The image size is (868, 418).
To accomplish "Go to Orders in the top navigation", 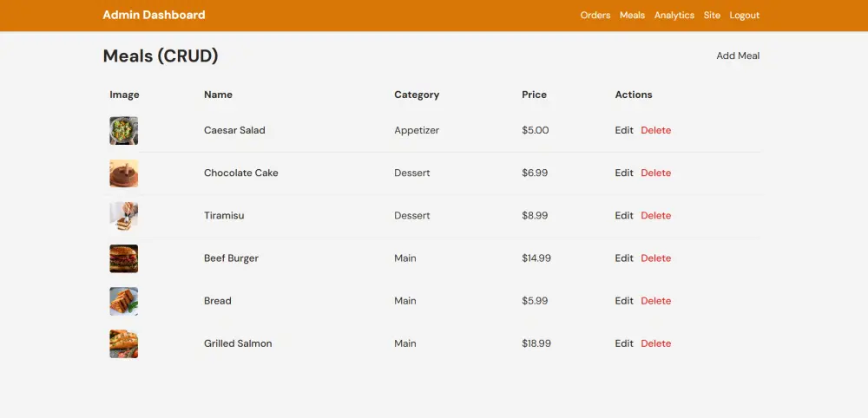I will [x=595, y=16].
